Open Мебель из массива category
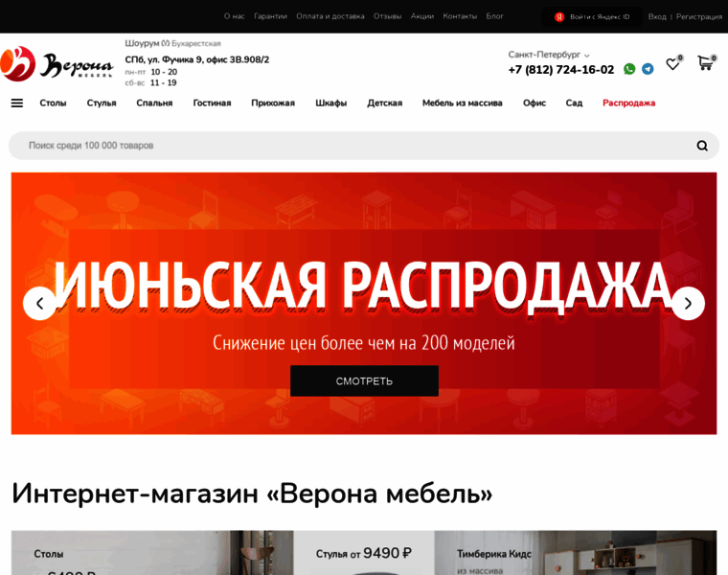 click(x=463, y=103)
